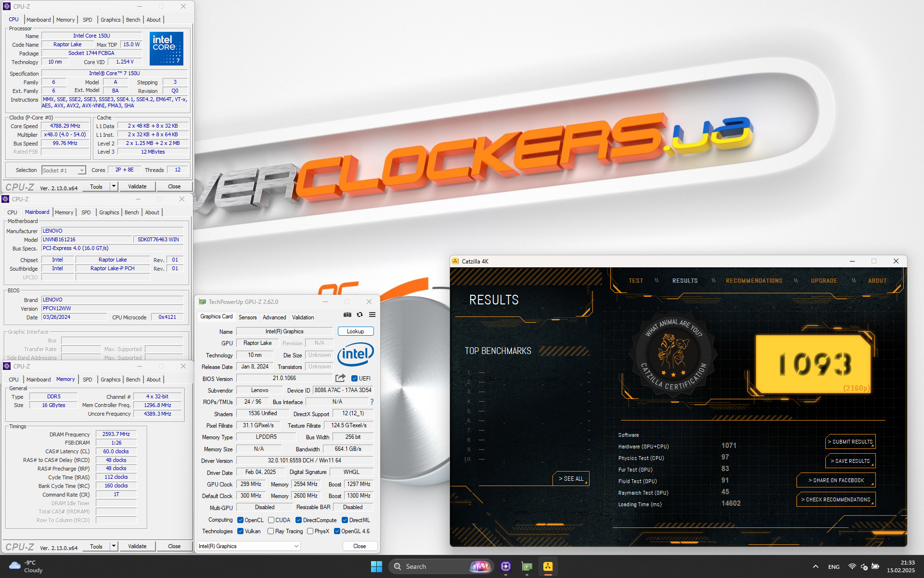
Task: Click the BIOS version share/export icon in GPU-Z
Action: click(341, 378)
